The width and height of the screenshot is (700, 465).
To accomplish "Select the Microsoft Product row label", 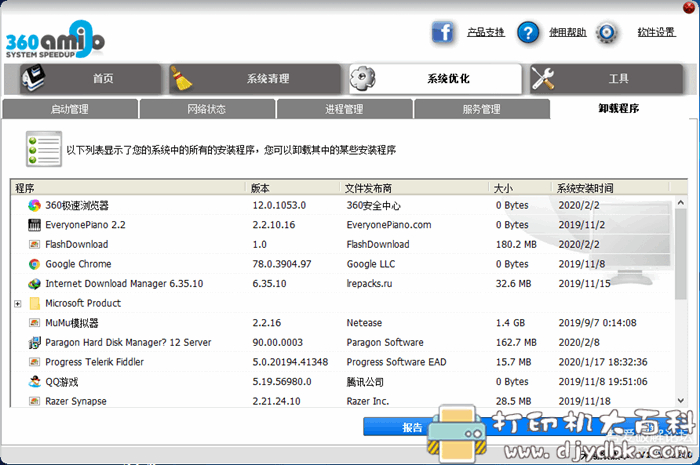I will (83, 303).
